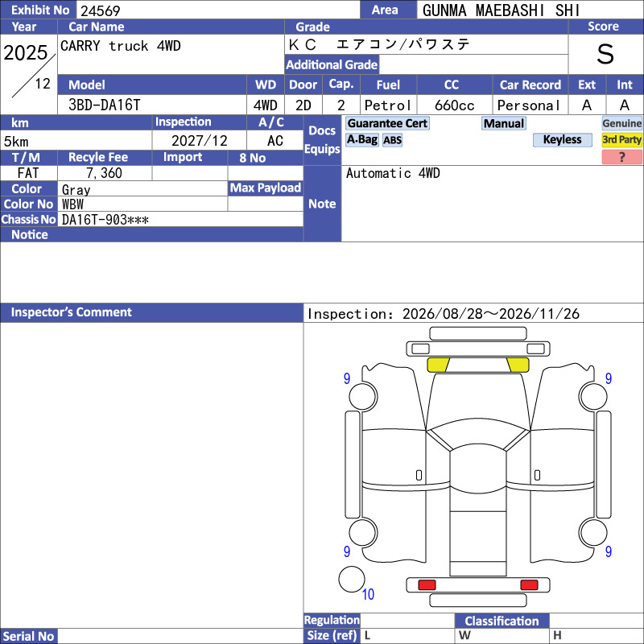644x644 pixels.
Task: Click the right yellow headlight marker
Action: coord(518,365)
